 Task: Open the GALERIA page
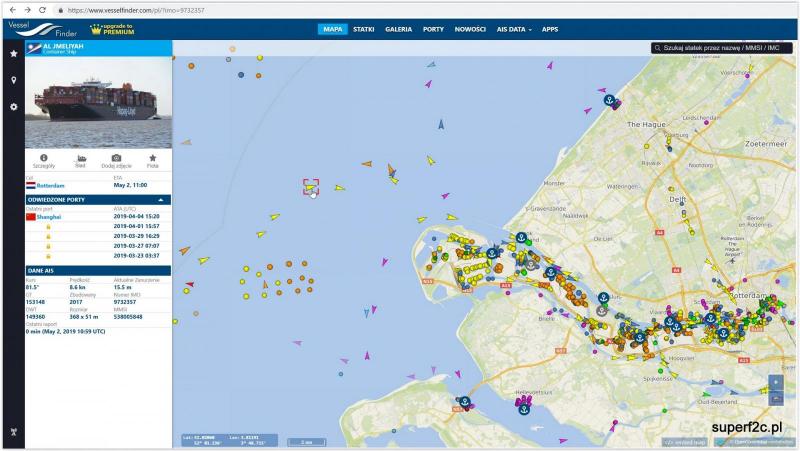pos(398,29)
